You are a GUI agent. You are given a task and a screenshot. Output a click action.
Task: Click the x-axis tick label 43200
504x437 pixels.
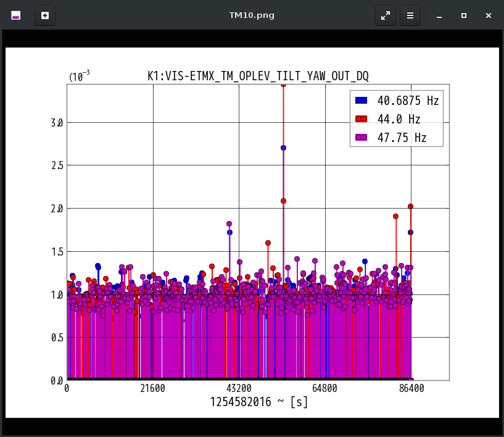pyautogui.click(x=239, y=388)
